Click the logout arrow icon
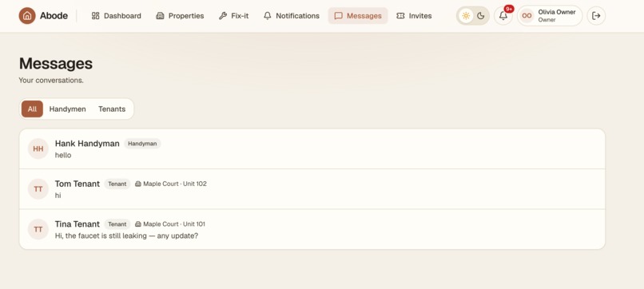Screen dimensions: 644x289 click(x=596, y=16)
